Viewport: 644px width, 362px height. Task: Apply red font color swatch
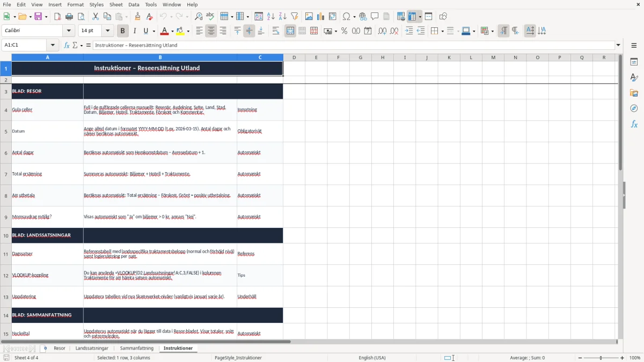click(165, 31)
